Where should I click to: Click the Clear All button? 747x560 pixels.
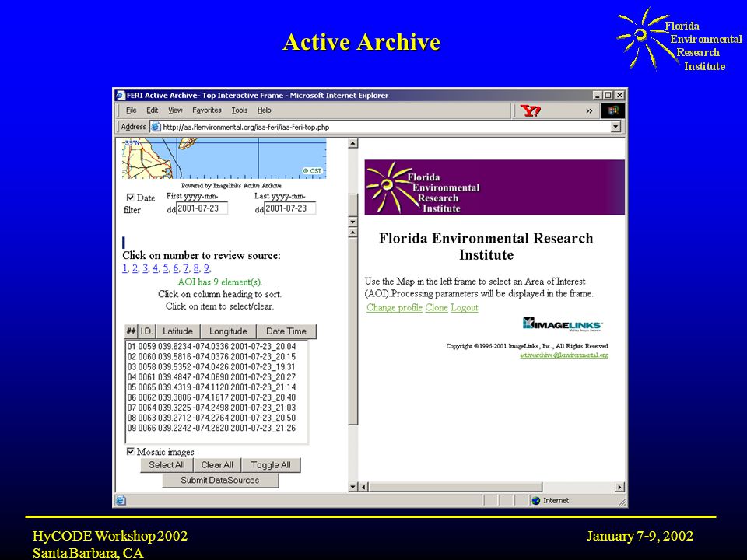pos(217,465)
